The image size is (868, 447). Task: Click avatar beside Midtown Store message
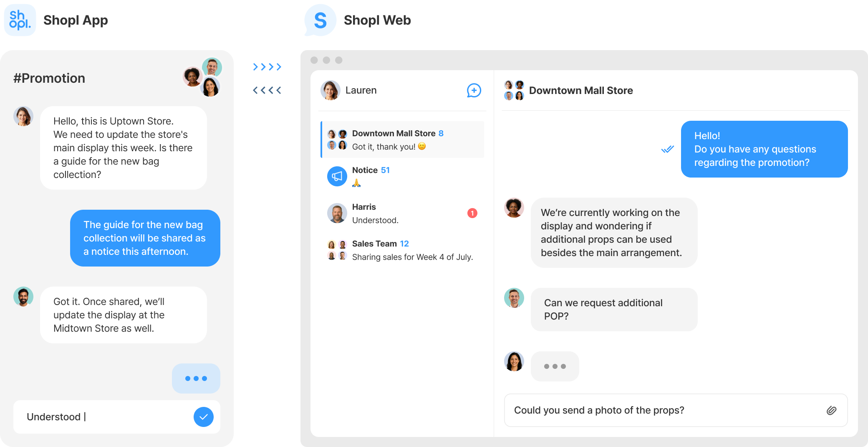[23, 297]
